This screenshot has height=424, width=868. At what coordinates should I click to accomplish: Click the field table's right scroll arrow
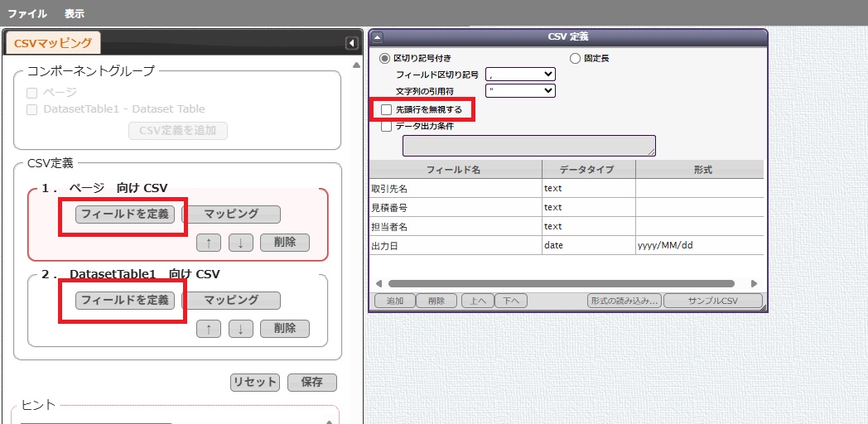(x=755, y=284)
